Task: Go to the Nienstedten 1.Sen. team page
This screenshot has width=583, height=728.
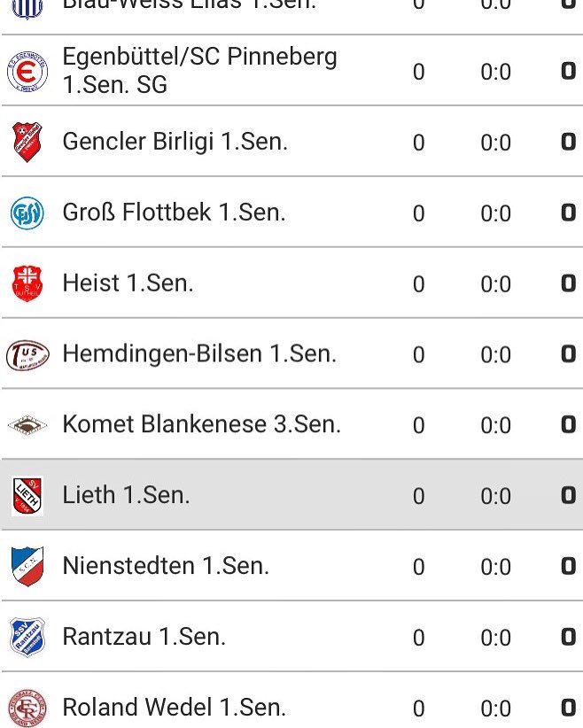Action: pyautogui.click(x=166, y=566)
